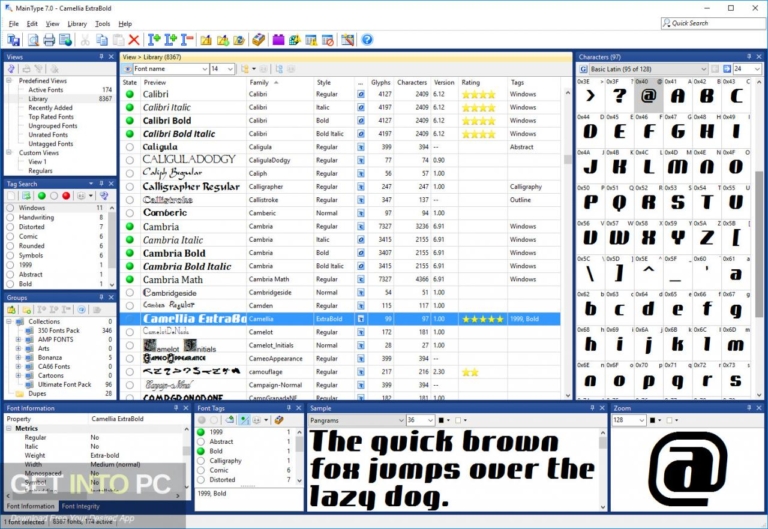Click the black sample text color swatch
768x529 pixels.
[441, 420]
